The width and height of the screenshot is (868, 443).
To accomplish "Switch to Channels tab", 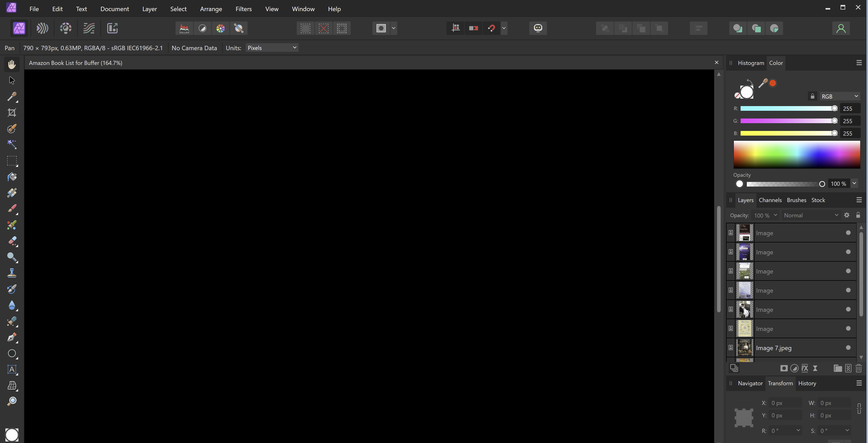I will pos(770,200).
